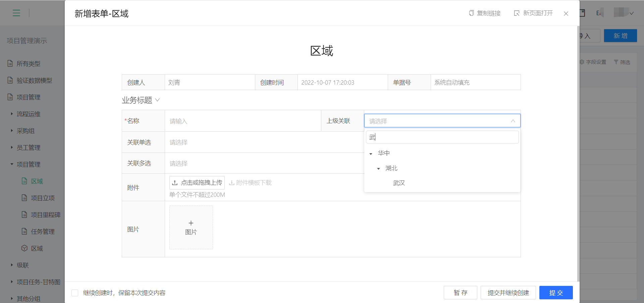Viewport: 644px width, 303px height.
Task: Open 任务管理 in the sidebar
Action: pos(43,231)
